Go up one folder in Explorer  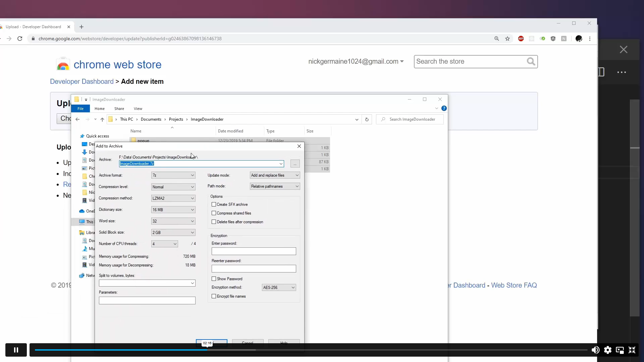[x=102, y=119]
